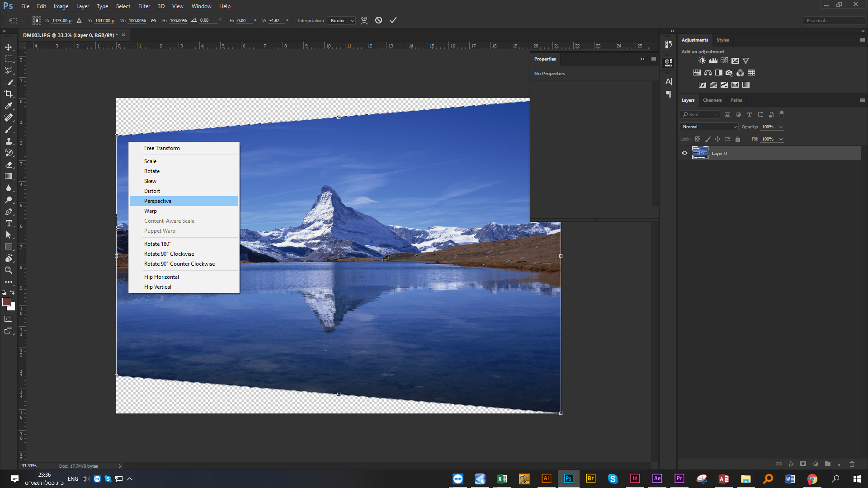The height and width of the screenshot is (488, 868).
Task: Click the delete layer trash icon
Action: pos(852,464)
